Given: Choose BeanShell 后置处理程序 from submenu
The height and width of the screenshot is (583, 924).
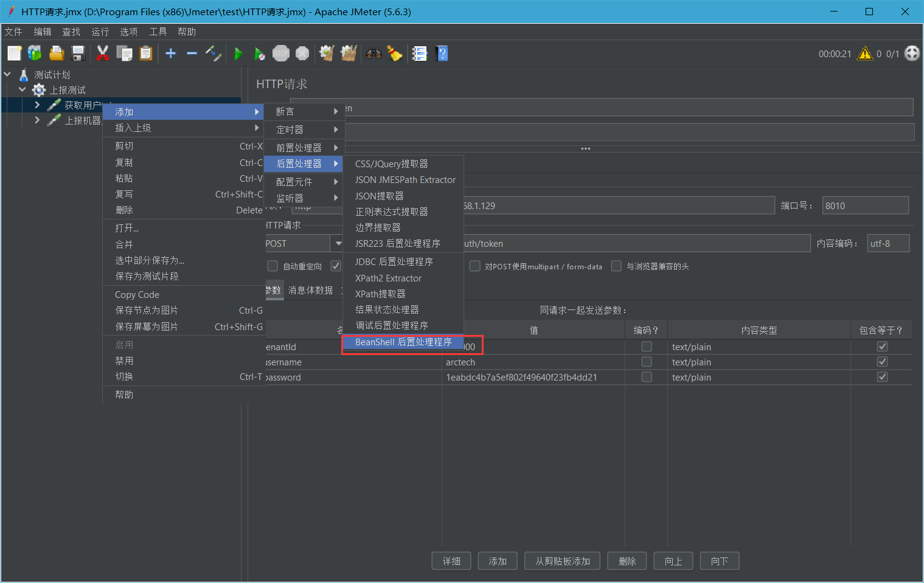Looking at the screenshot, I should 403,342.
